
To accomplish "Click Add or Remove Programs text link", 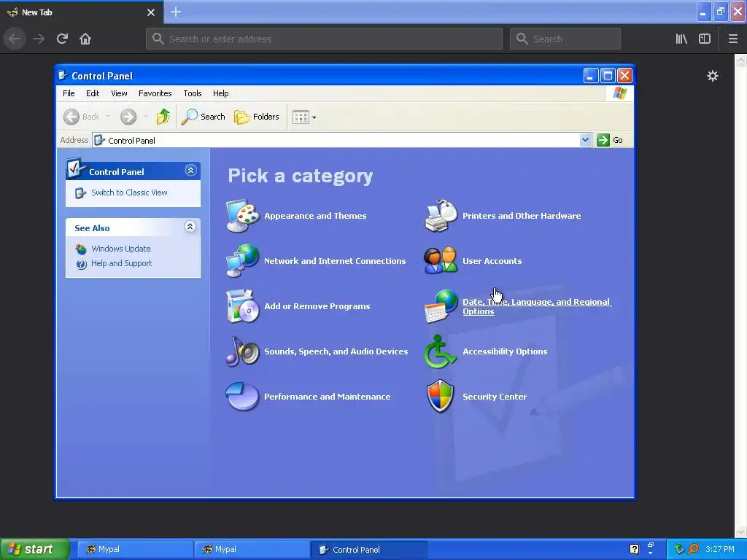I will [317, 306].
